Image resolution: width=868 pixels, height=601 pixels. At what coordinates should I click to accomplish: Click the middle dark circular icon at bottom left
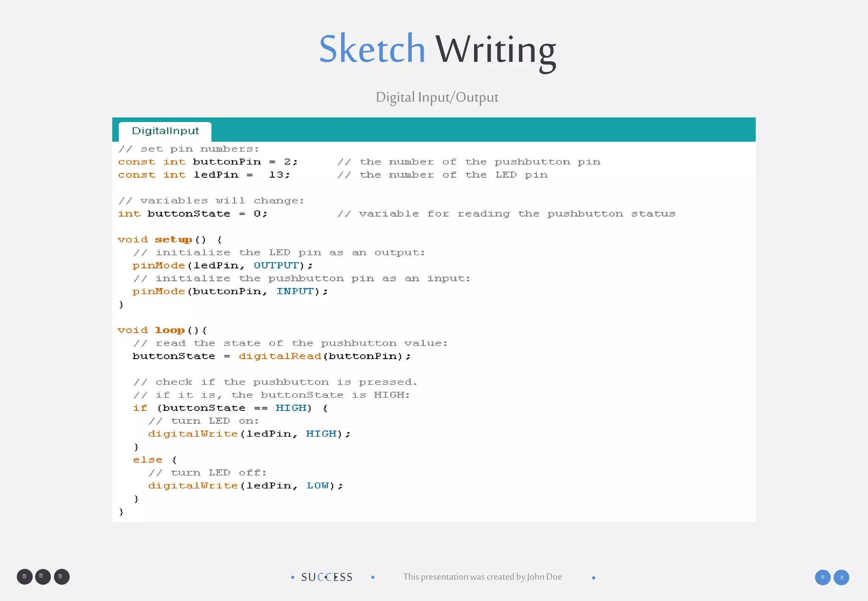click(43, 576)
